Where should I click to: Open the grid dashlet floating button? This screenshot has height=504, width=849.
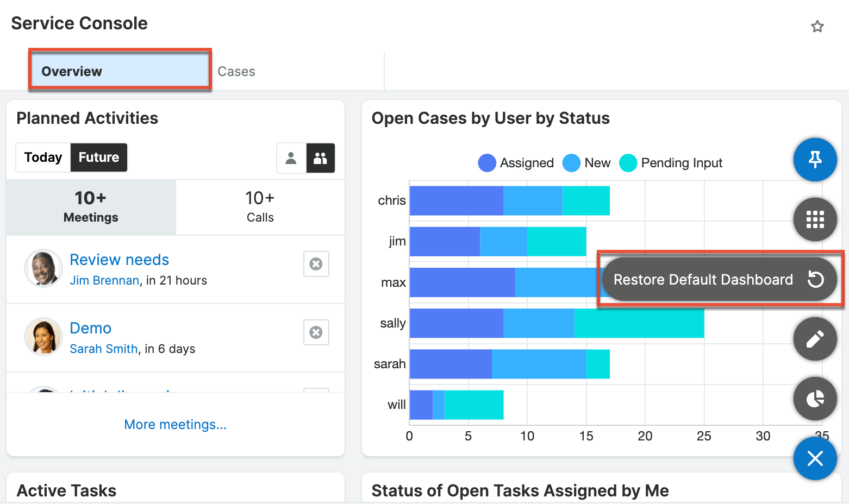click(x=815, y=219)
